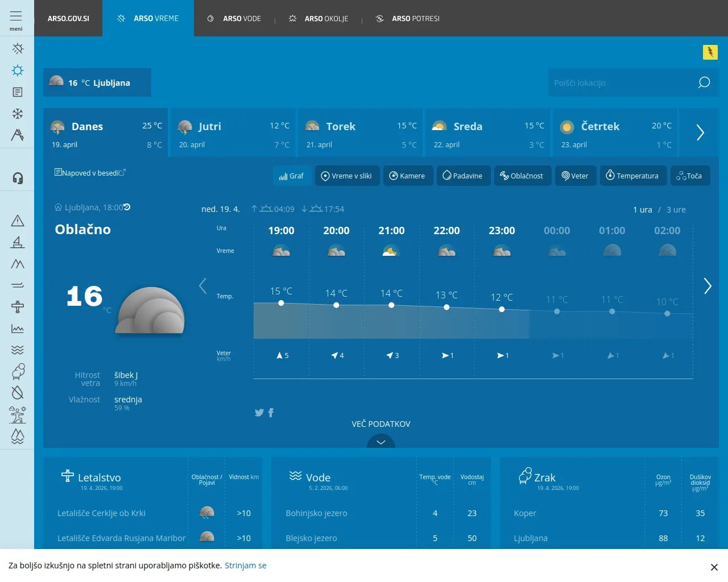Enable the Oblačnost view
This screenshot has width=728, height=582.
[522, 176]
